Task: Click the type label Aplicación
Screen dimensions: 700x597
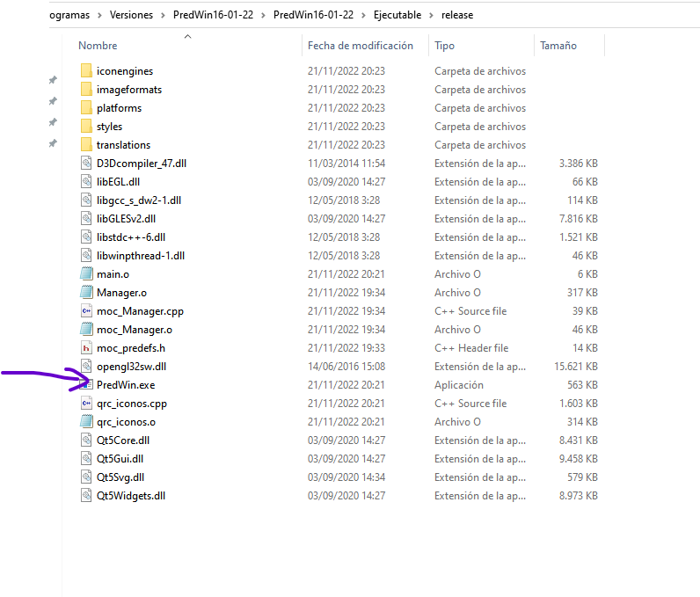Action: (459, 384)
